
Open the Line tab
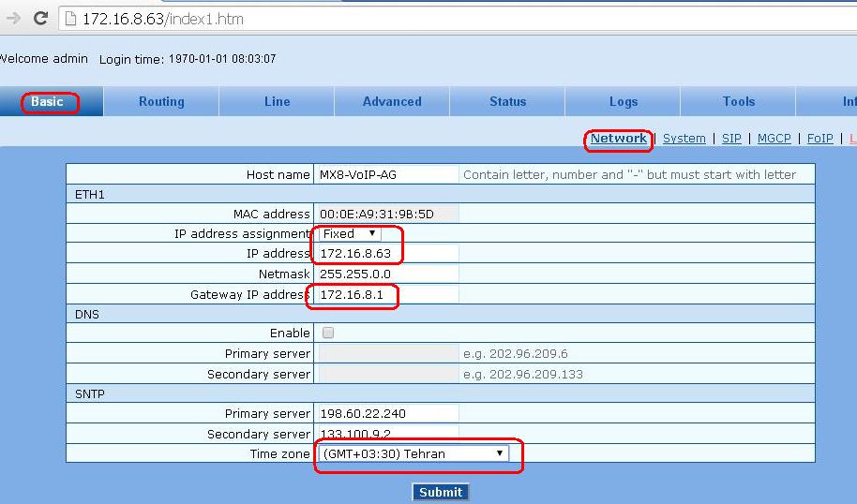tap(277, 101)
